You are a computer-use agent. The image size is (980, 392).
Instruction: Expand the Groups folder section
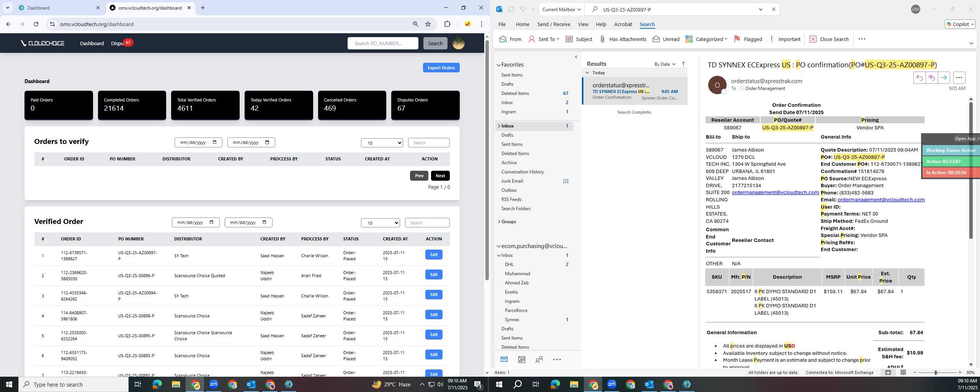(x=499, y=222)
